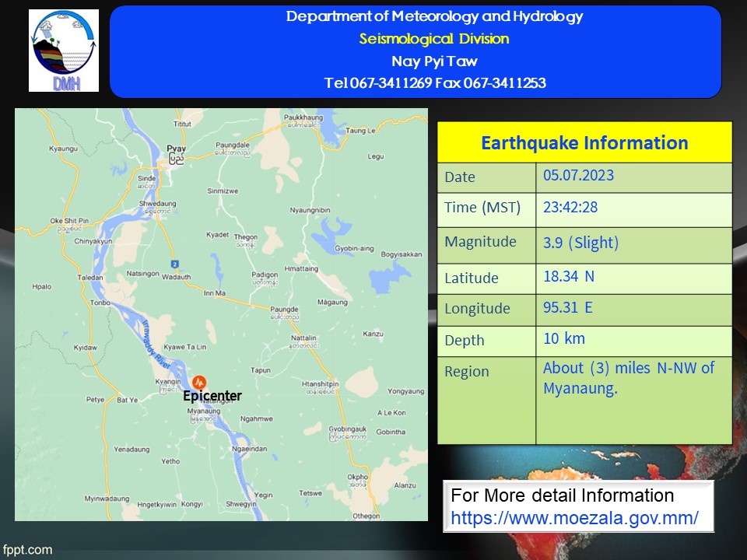The image size is (747, 560).
Task: Click the 'Nay Pyi Taw' header line
Action: (434, 61)
